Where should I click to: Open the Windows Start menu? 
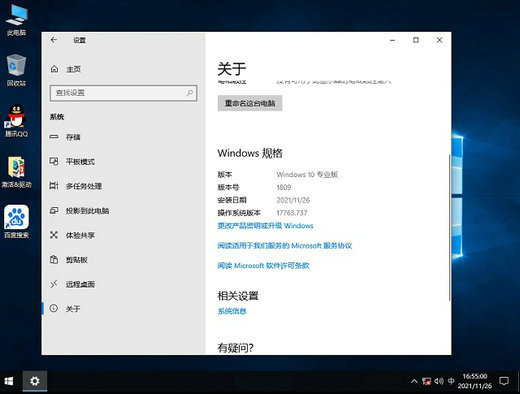click(x=9, y=381)
